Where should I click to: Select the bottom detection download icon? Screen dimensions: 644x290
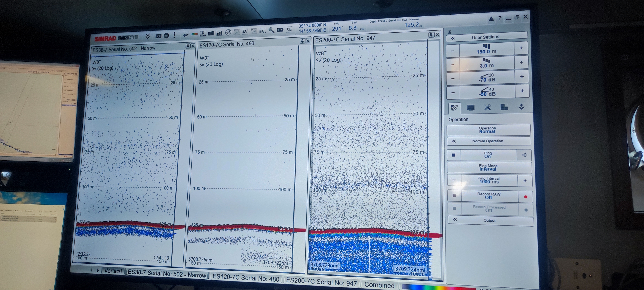pos(203,33)
